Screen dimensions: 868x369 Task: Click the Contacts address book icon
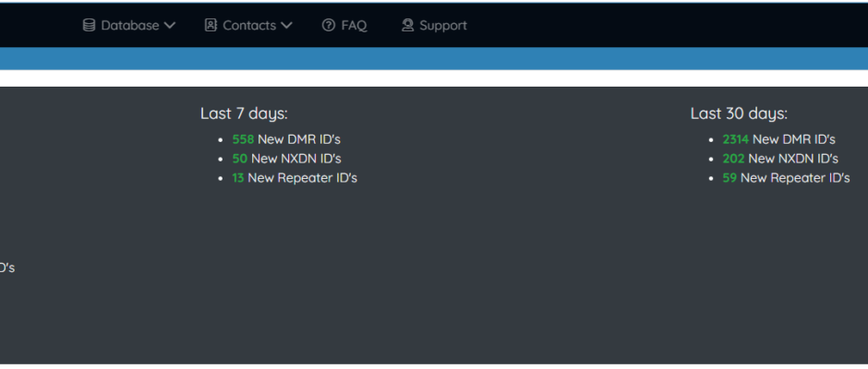tap(211, 26)
